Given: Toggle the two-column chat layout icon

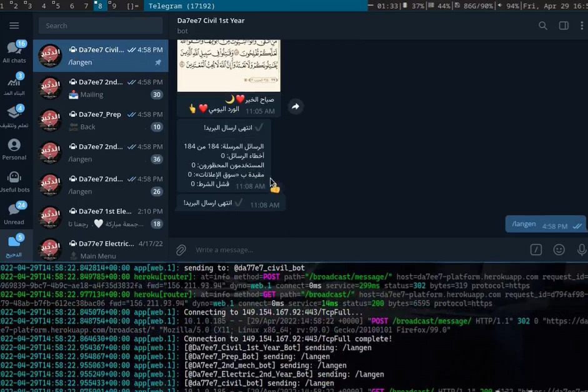Looking at the screenshot, I should point(563,26).
